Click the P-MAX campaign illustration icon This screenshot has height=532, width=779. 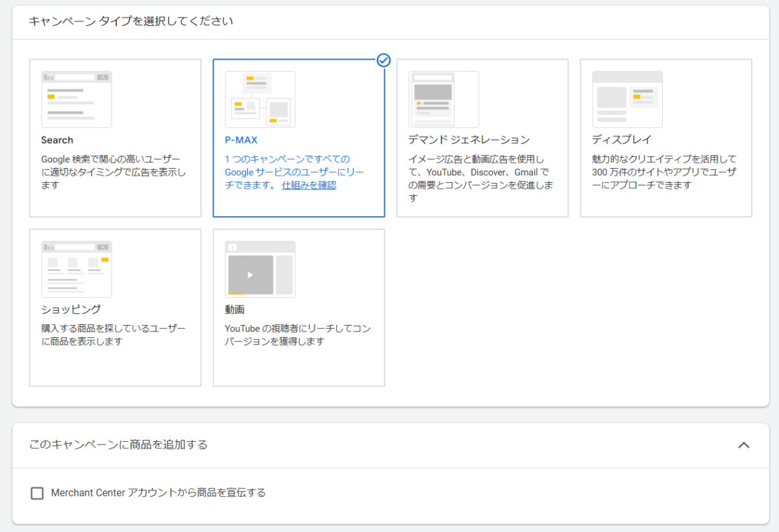260,99
